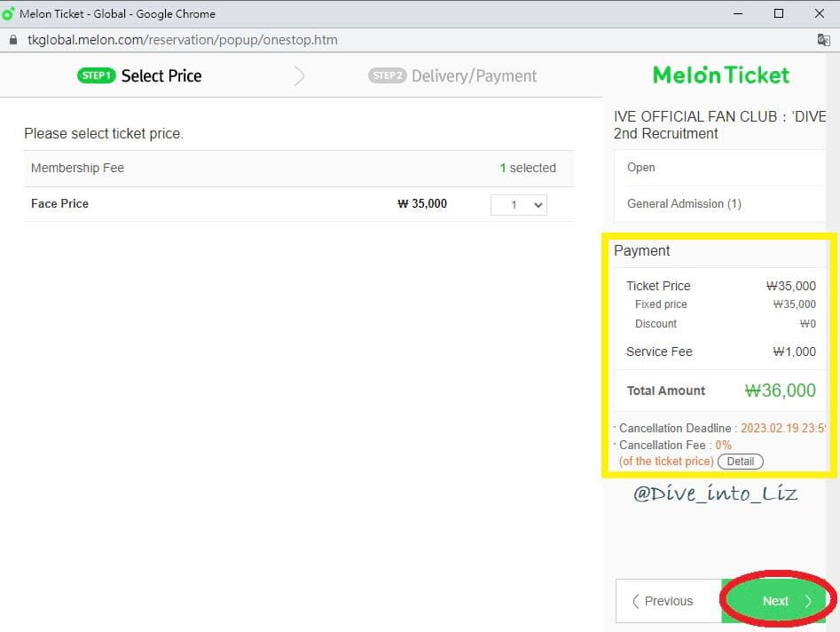Screen dimensions: 840x632
Task: Click the Fixed price ₩35,000 value
Action: coord(794,304)
